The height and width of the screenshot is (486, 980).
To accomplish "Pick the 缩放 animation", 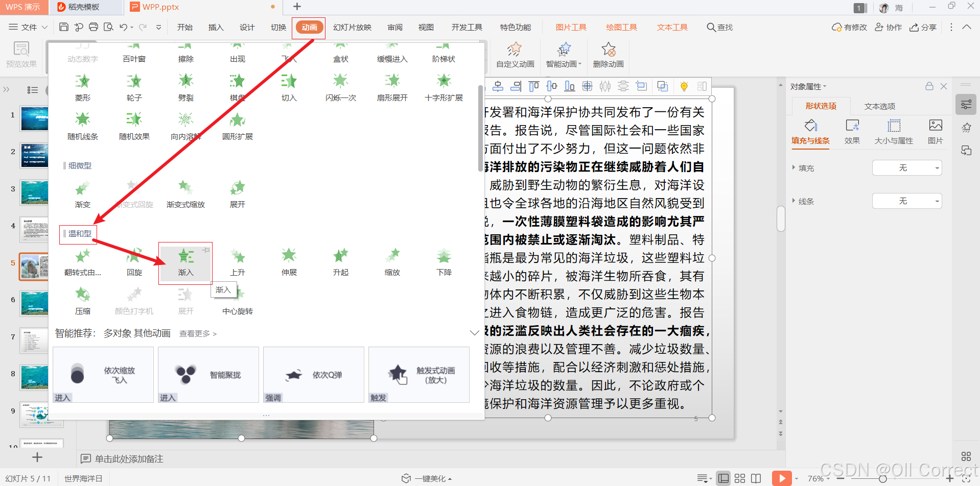I will [392, 262].
